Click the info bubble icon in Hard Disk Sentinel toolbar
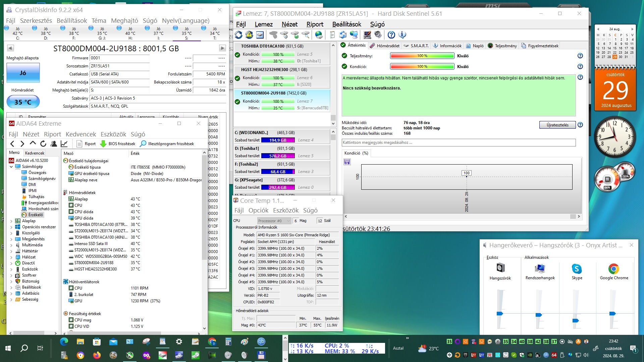Screen dimensions: 644x362 pos(402,35)
